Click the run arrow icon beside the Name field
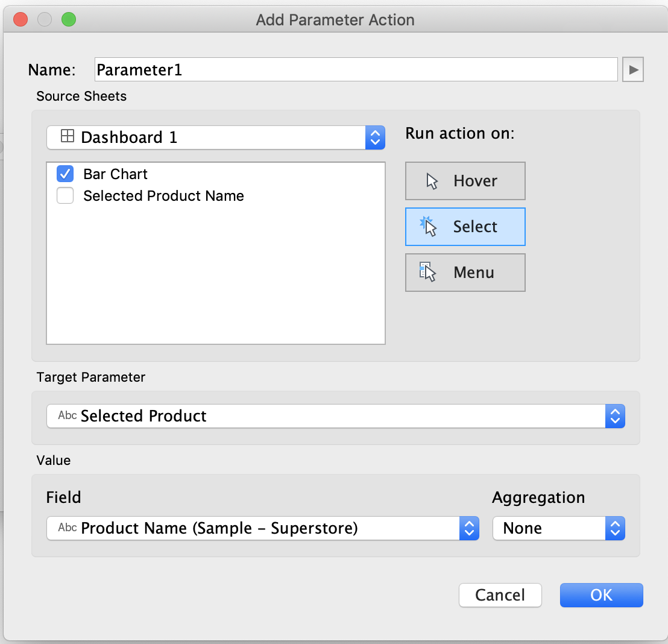This screenshot has height=644, width=668. click(632, 69)
